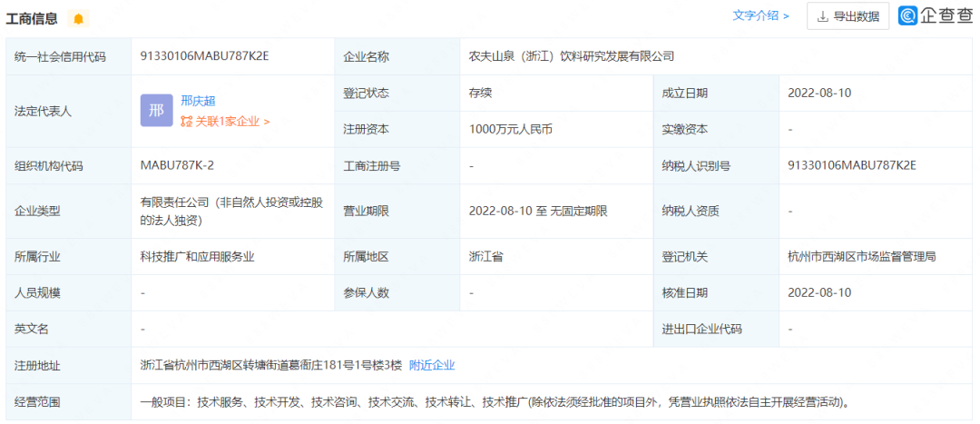
Task: Click the orange icon before 关联1家企业
Action: click(186, 121)
